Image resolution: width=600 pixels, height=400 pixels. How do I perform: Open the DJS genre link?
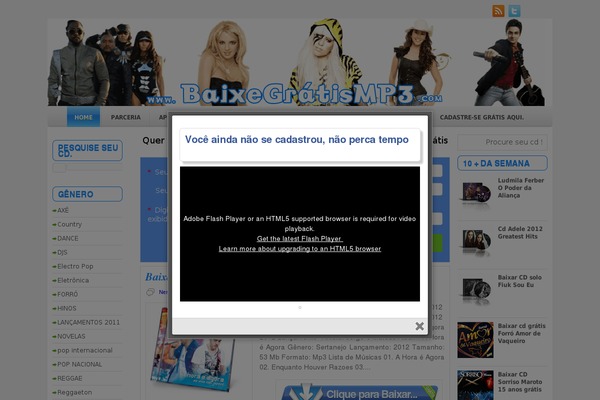point(62,252)
